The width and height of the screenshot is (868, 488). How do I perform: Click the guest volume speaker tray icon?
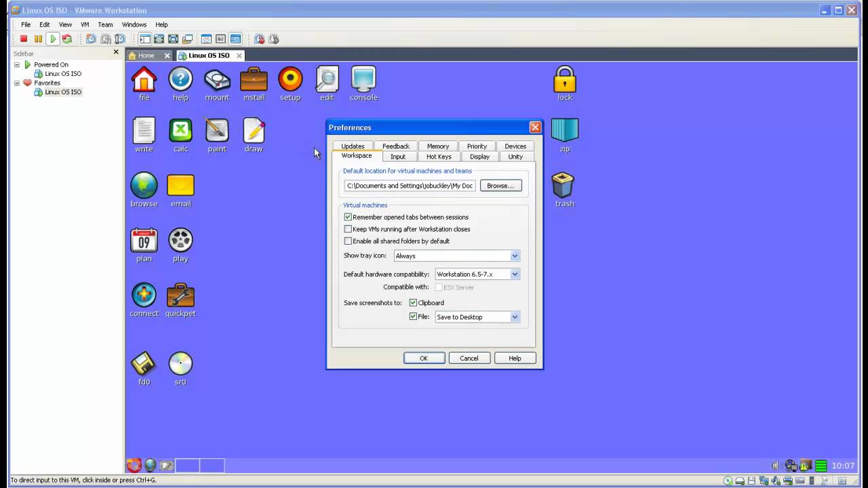coord(776,466)
